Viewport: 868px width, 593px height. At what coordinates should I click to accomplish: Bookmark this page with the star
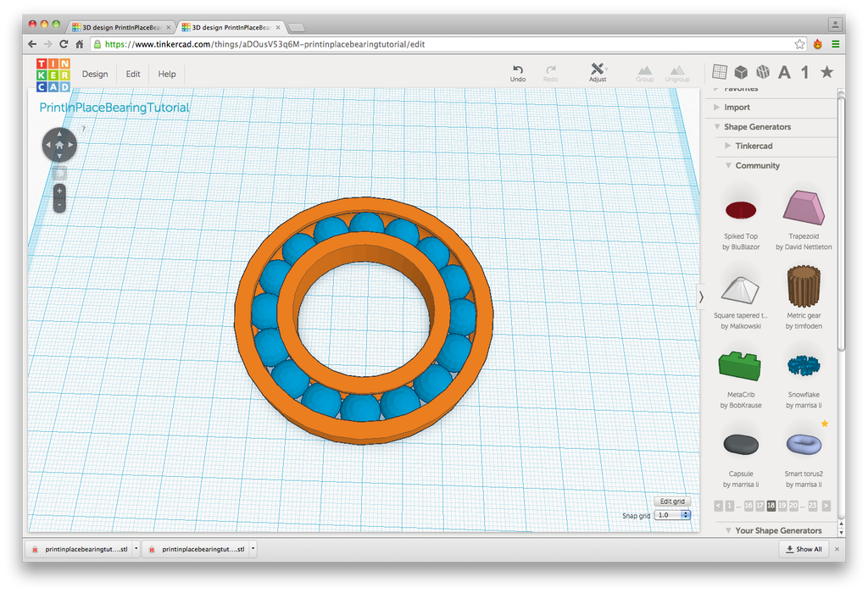click(x=799, y=44)
